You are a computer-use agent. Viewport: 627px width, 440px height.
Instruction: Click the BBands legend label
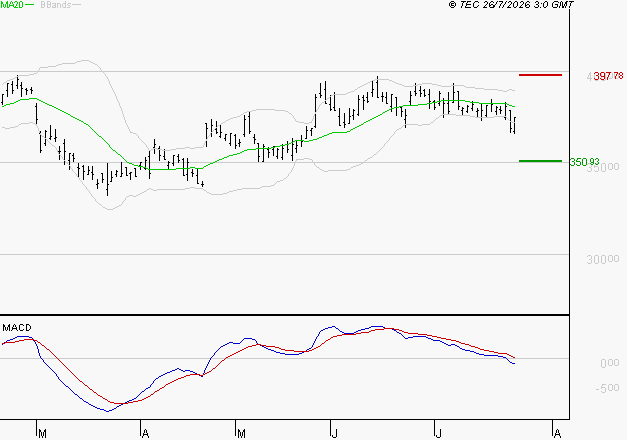(55, 5)
